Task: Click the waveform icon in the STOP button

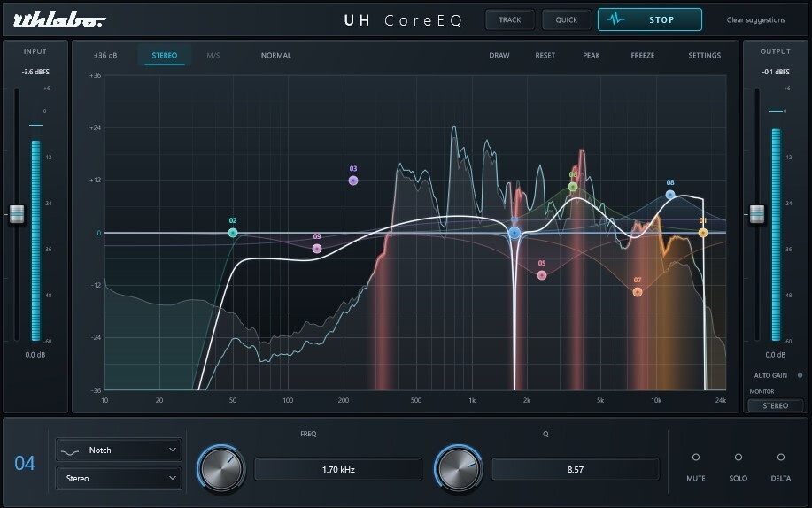Action: point(615,19)
